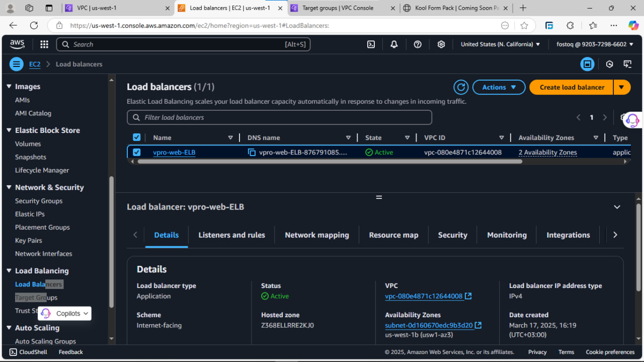Grab the split panel resize handle
The width and height of the screenshot is (644, 362).
coord(379,197)
